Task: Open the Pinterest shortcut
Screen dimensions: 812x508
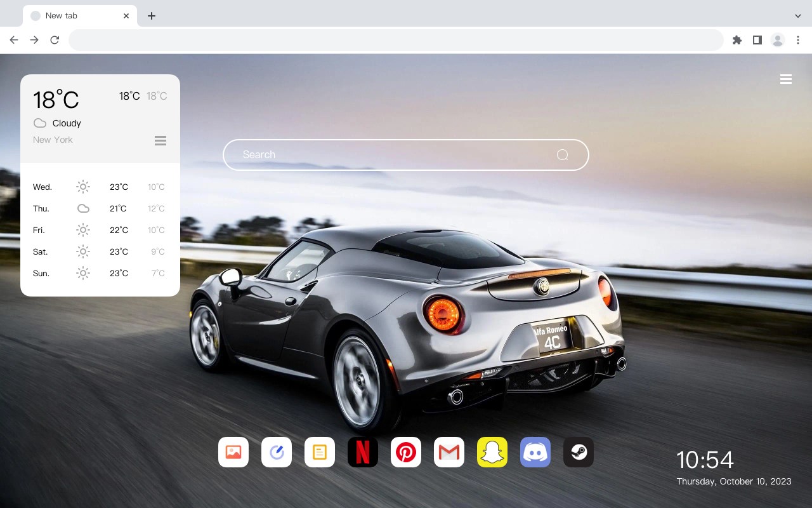Action: pyautogui.click(x=406, y=452)
